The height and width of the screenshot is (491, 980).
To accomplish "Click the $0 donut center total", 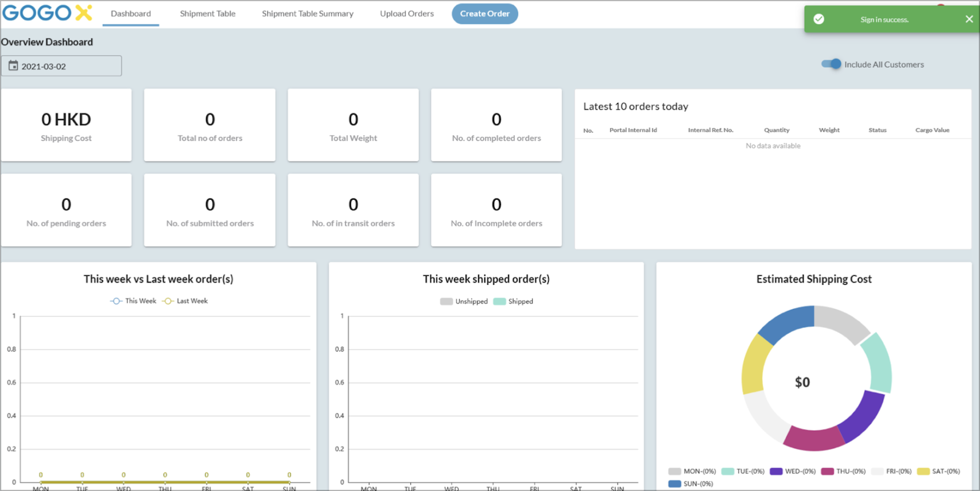I will pyautogui.click(x=802, y=383).
